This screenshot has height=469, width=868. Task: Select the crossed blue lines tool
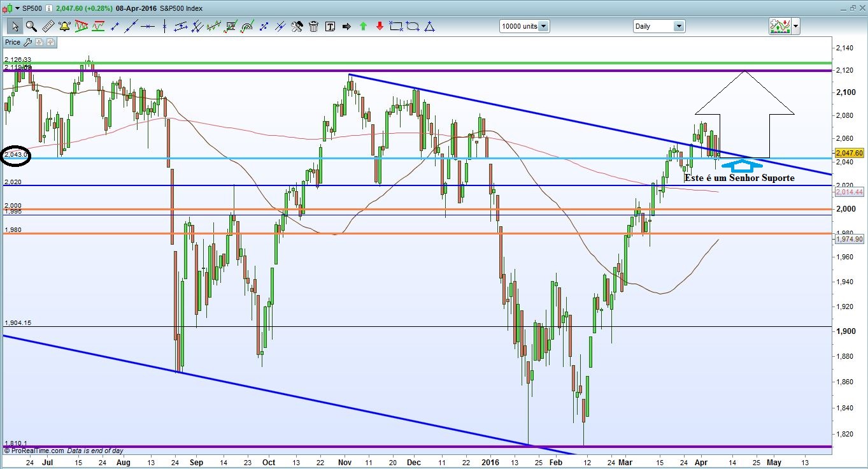click(280, 26)
